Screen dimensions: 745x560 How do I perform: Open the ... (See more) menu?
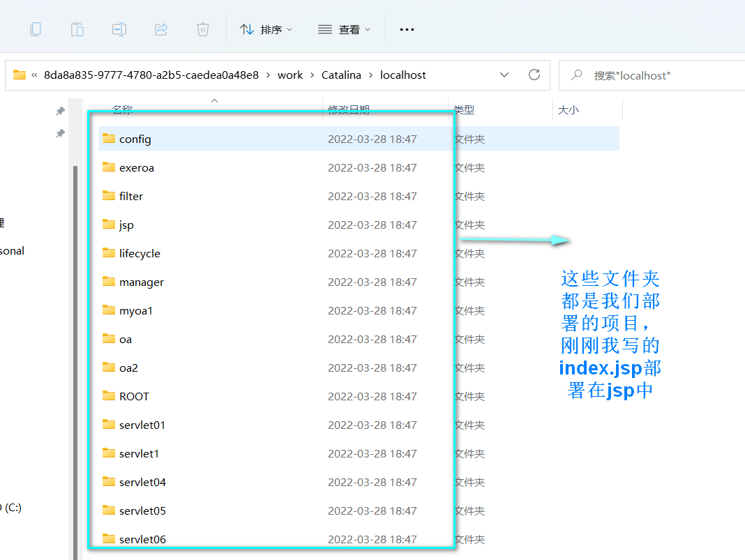pyautogui.click(x=407, y=29)
